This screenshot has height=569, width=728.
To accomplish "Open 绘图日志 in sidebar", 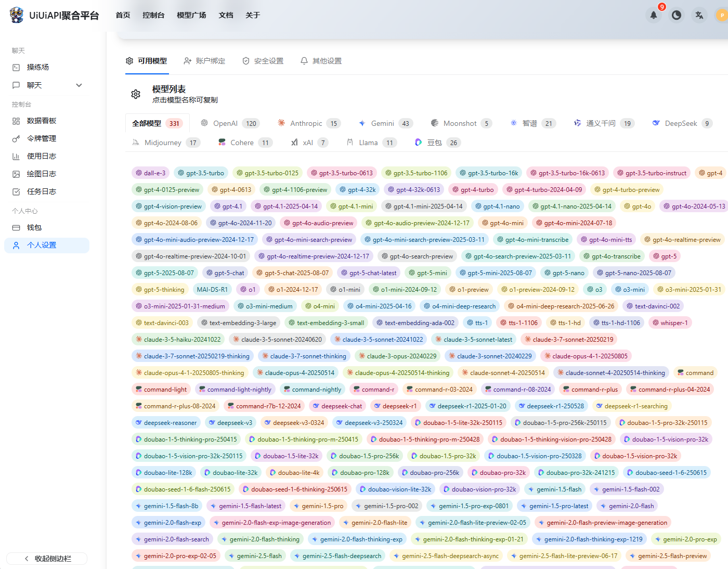I will tap(47, 174).
